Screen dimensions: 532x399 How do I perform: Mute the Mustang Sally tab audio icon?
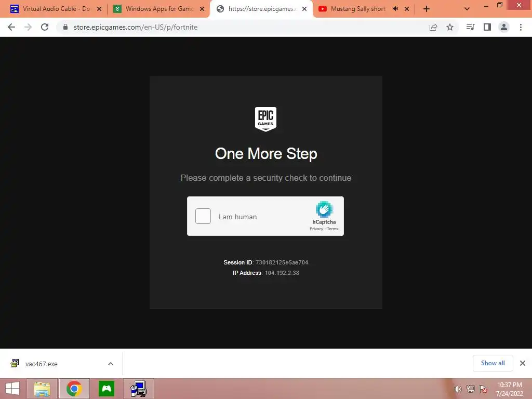point(395,9)
